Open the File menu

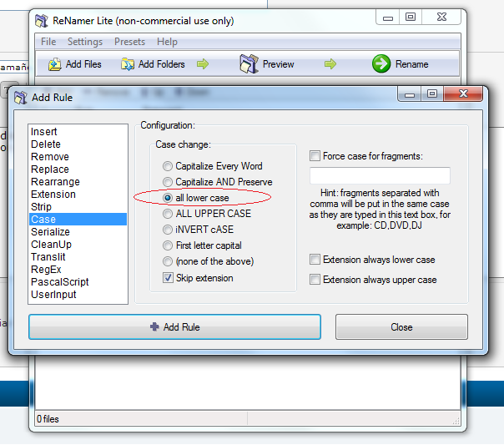[x=48, y=42]
